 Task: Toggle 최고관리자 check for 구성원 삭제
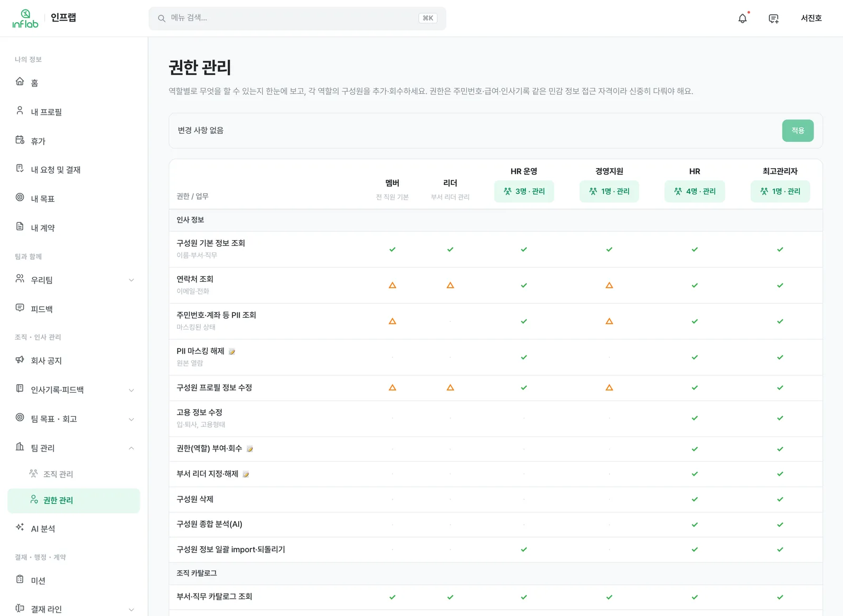point(780,500)
